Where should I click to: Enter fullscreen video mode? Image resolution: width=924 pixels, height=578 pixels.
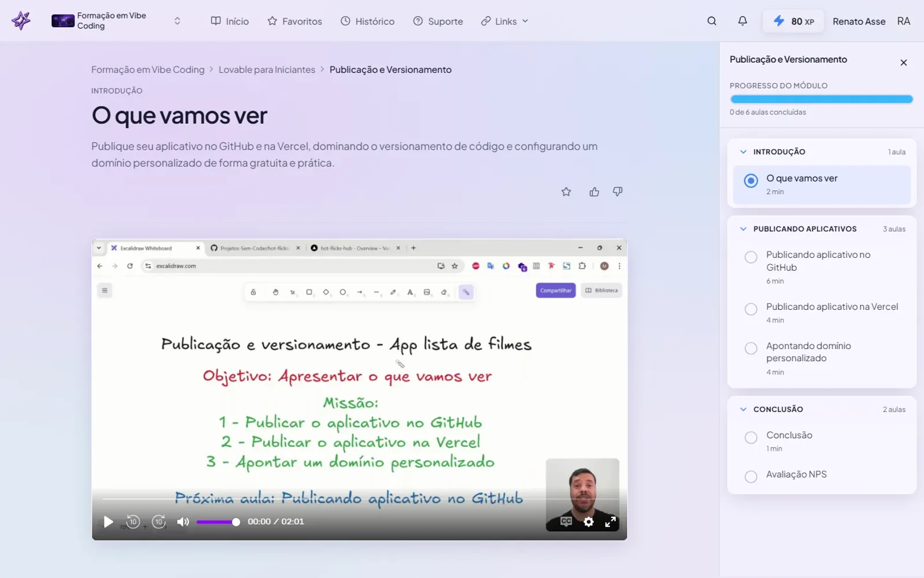point(610,522)
